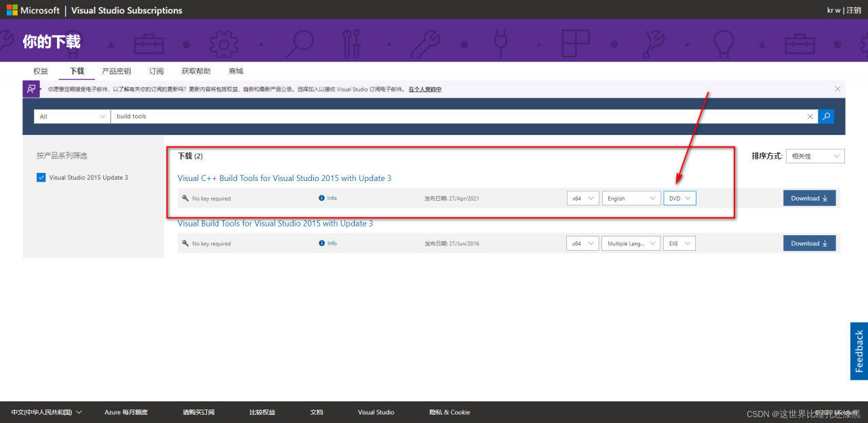Click the magnifier search button

pyautogui.click(x=826, y=116)
